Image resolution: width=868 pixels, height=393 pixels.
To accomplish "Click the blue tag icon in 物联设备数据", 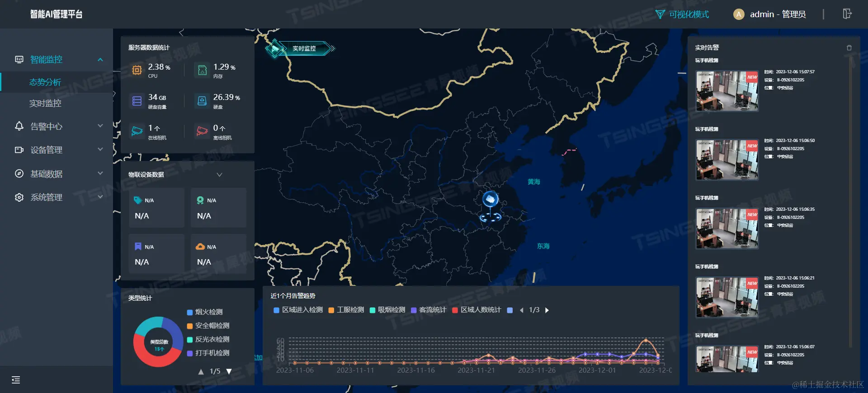I will point(138,200).
